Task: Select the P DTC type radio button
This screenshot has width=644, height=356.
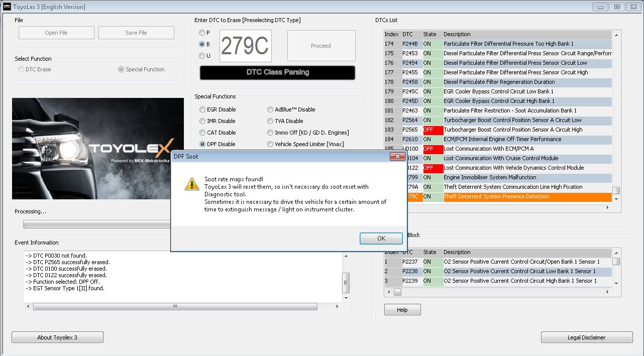Action: (x=202, y=33)
